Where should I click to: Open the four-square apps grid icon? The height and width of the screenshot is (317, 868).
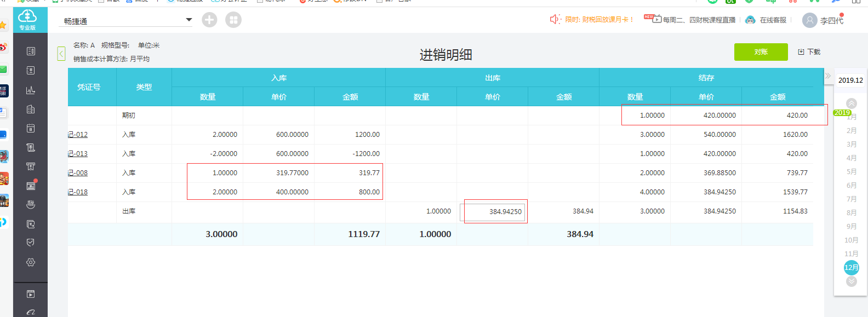233,20
